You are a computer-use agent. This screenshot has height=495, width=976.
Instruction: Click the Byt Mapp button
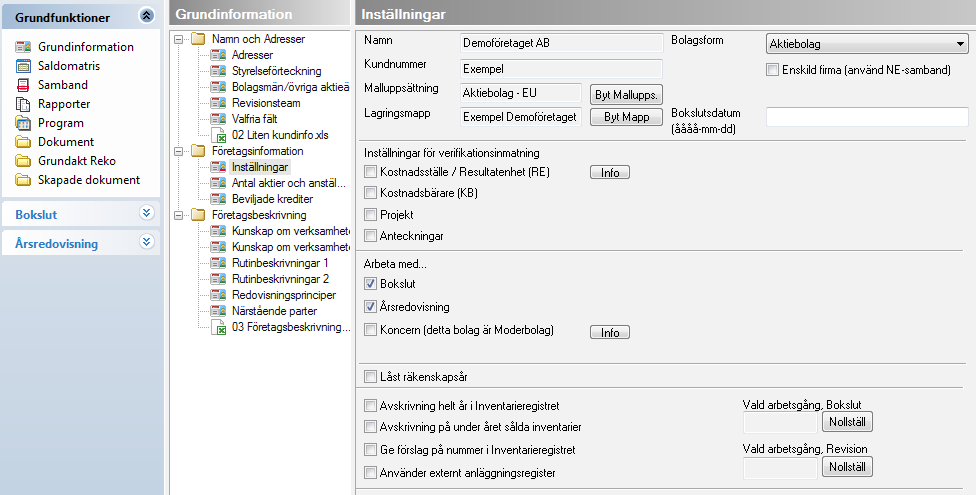626,117
